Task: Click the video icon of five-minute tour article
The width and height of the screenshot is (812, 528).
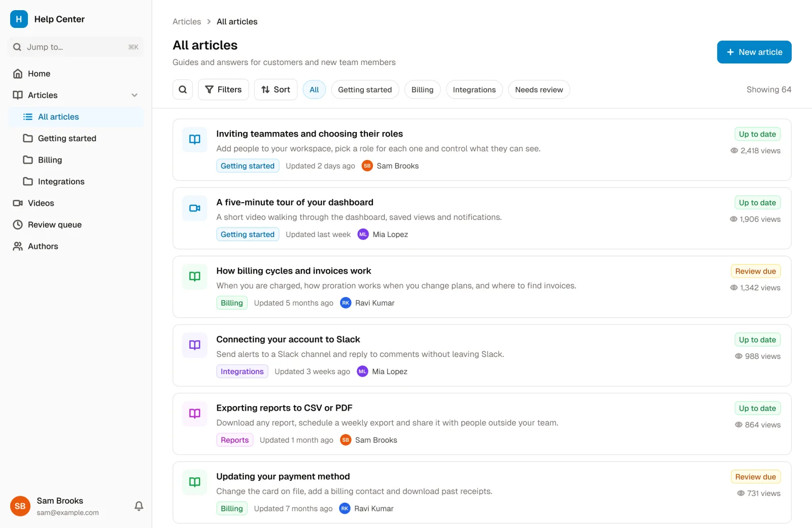Action: pos(195,208)
